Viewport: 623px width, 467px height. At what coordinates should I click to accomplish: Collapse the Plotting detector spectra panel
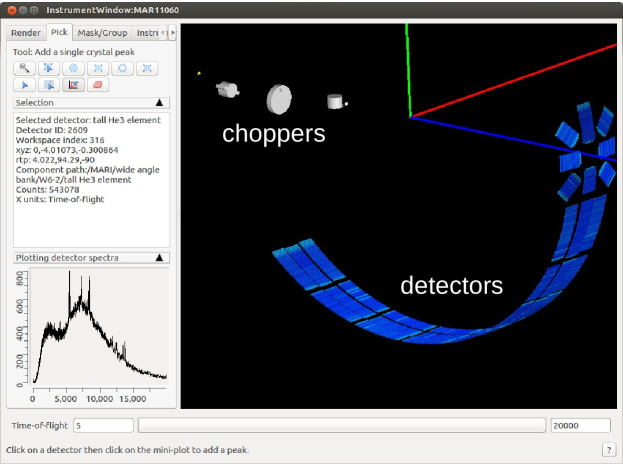pos(159,258)
